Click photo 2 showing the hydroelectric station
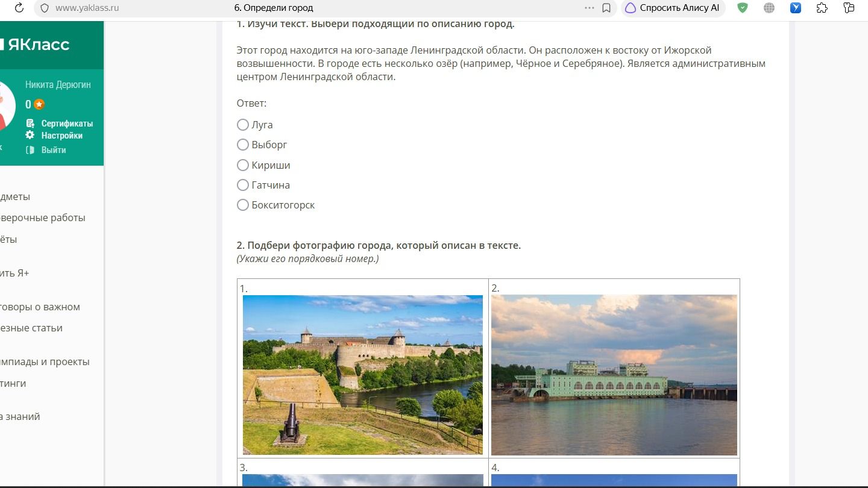This screenshot has width=868, height=488. pos(614,375)
